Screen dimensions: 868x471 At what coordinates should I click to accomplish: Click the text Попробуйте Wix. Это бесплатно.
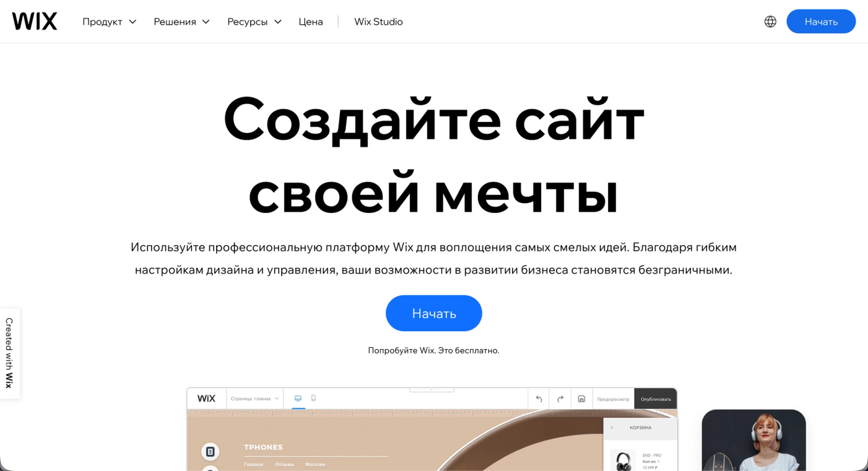pyautogui.click(x=434, y=350)
